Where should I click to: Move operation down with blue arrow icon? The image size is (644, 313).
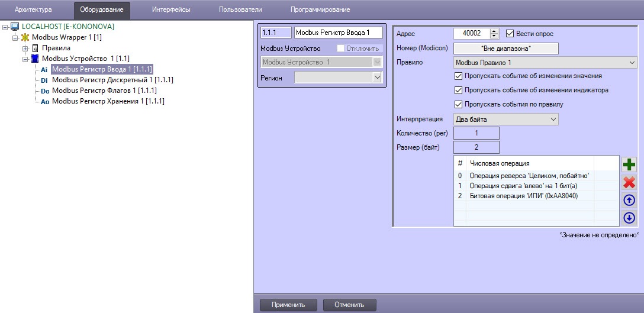coord(629,218)
